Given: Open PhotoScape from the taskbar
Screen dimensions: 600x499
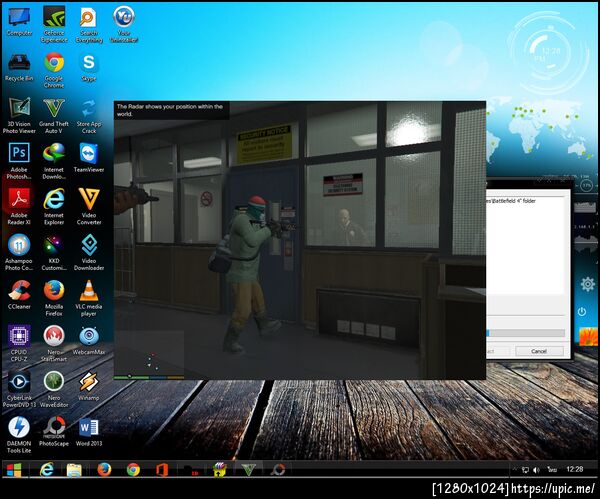Looking at the screenshot, I should [278, 470].
